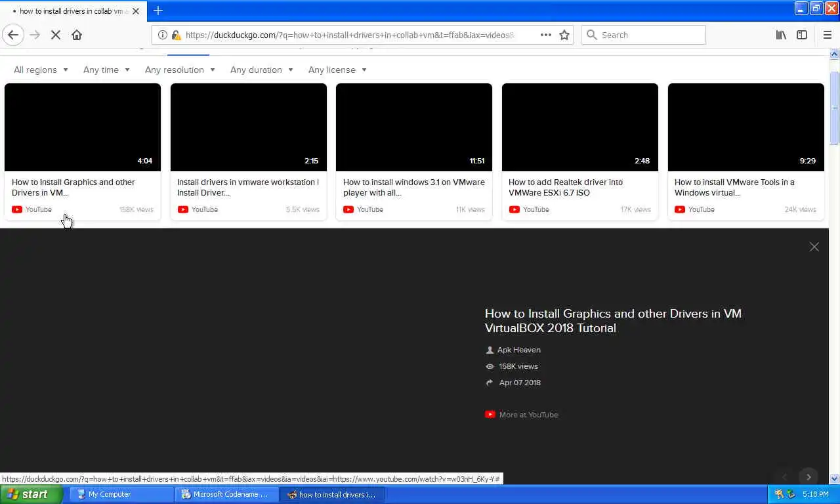Open the Library icon in toolbar
Screen dimensions: 840x504
tap(781, 35)
